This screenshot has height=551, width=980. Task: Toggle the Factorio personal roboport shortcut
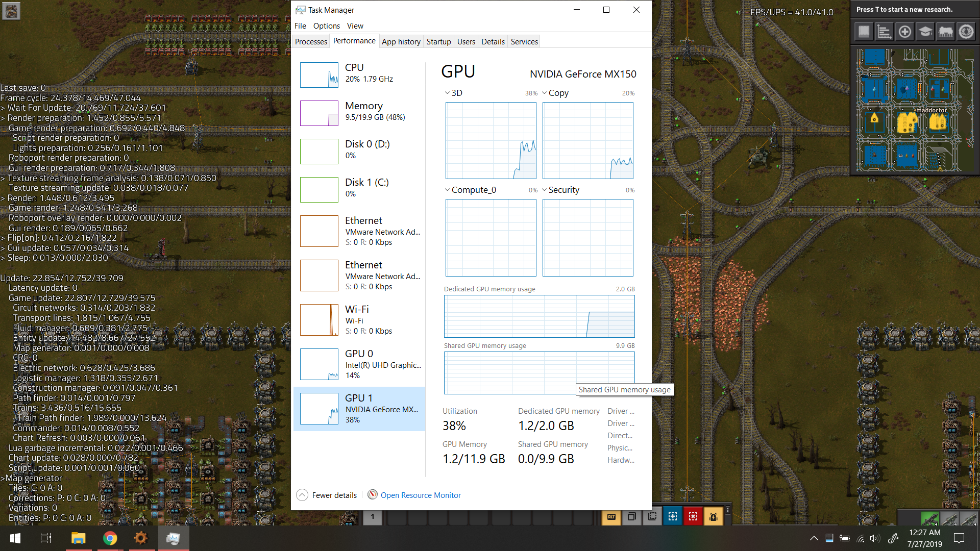pyautogui.click(x=714, y=517)
